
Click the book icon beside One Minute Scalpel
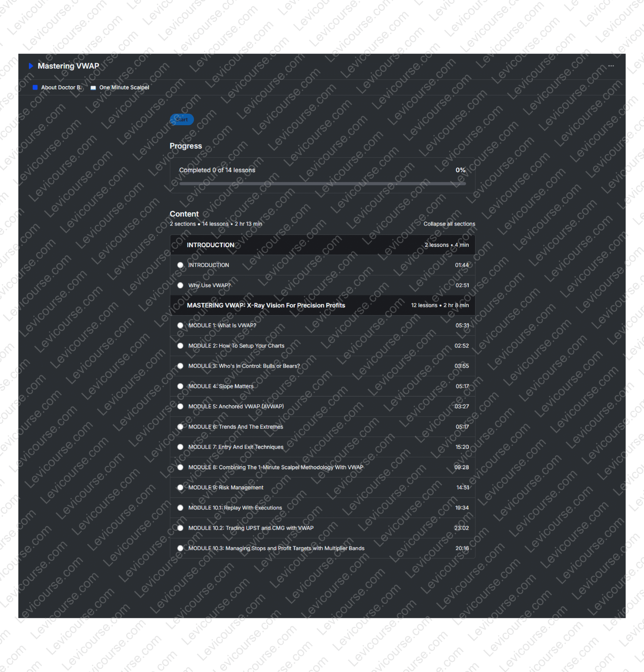pyautogui.click(x=93, y=88)
